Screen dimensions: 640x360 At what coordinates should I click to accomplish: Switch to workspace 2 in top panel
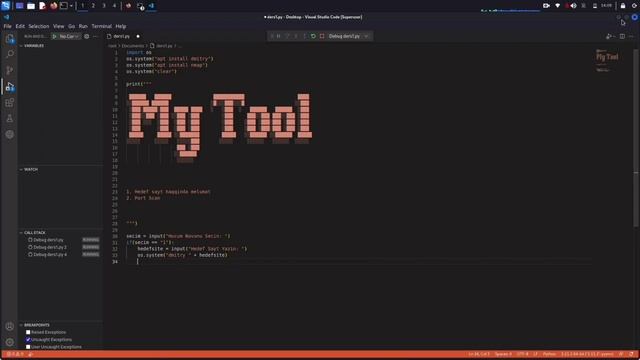click(93, 6)
